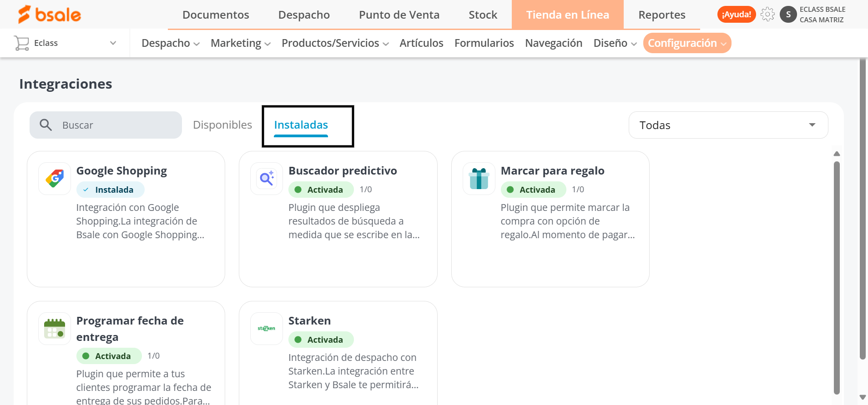
Task: Click the Marcar para regalo gift icon
Action: point(479,179)
